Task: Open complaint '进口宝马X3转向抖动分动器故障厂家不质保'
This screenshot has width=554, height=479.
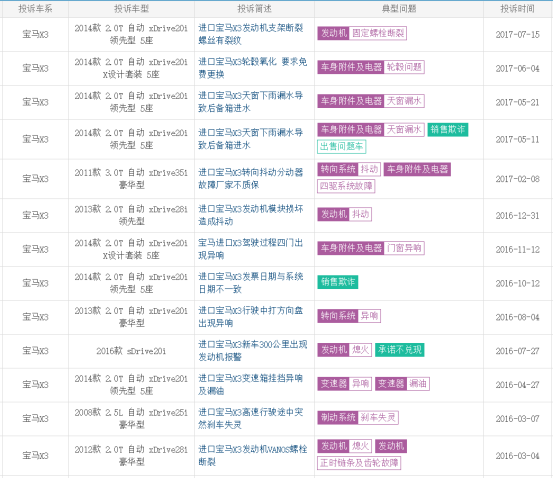Action: (251, 179)
